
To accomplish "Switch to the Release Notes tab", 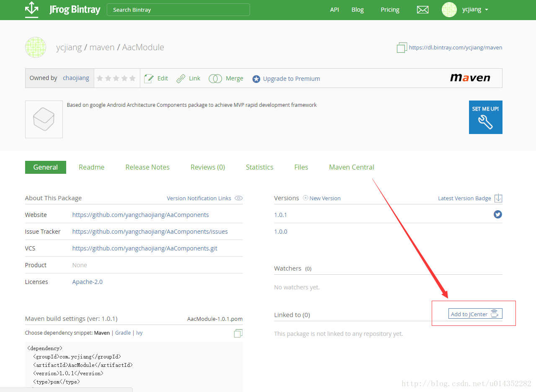I will click(147, 167).
